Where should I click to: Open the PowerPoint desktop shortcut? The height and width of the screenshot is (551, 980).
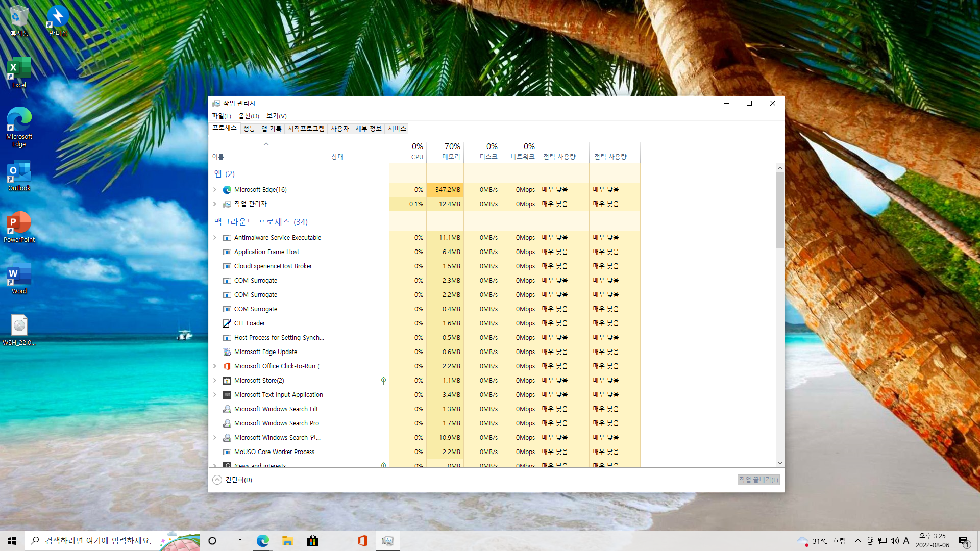19,228
